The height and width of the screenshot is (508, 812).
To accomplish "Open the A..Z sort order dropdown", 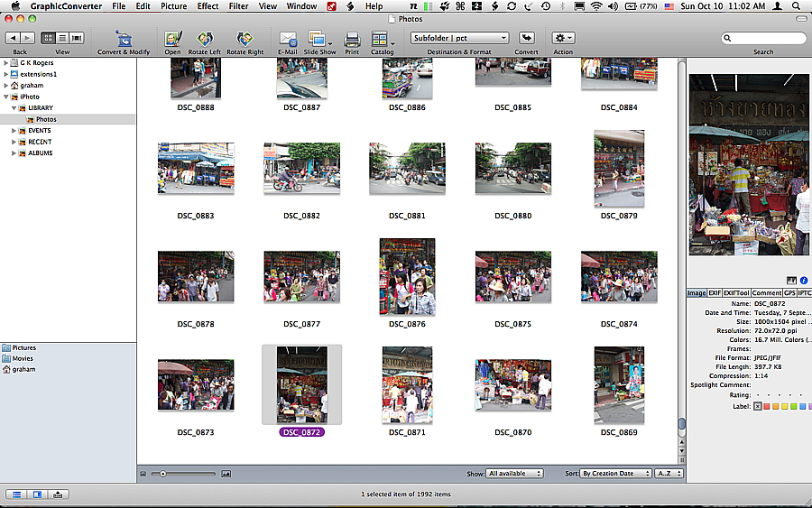I will pyautogui.click(x=669, y=474).
